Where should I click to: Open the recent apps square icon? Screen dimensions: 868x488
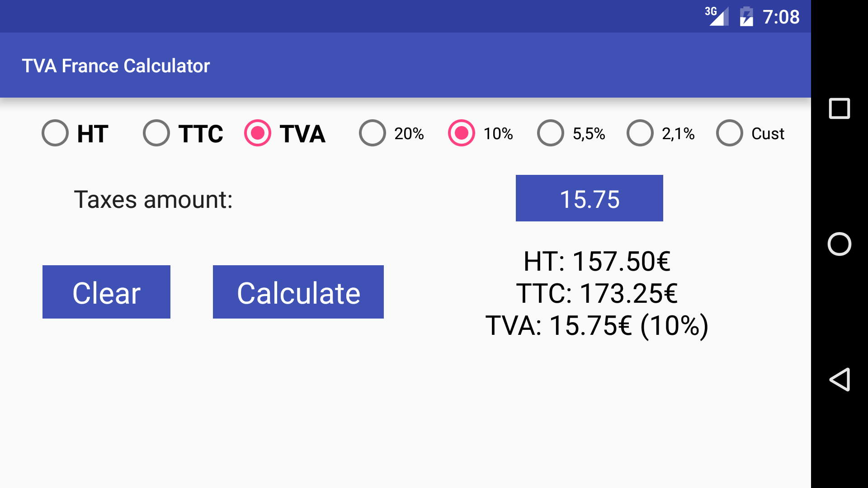(840, 108)
